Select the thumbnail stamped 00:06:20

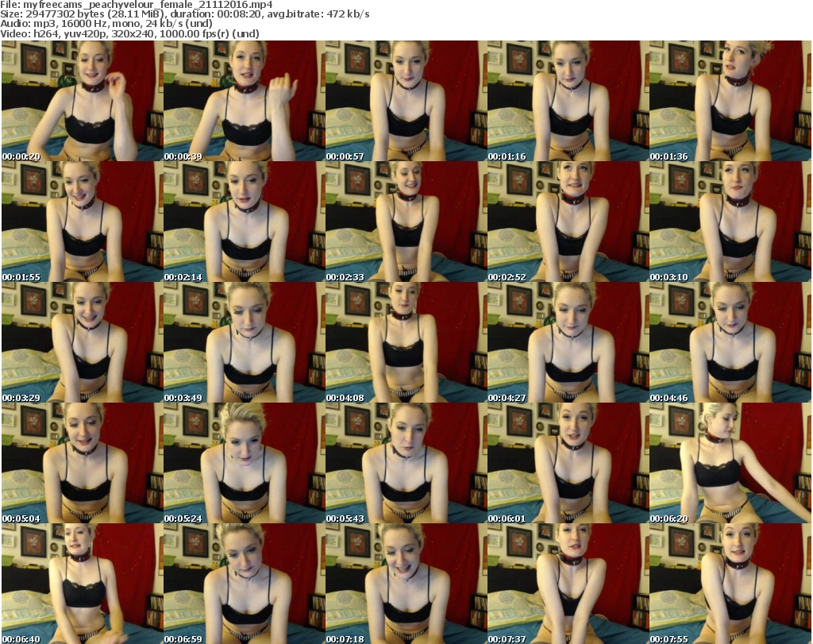coord(730,464)
